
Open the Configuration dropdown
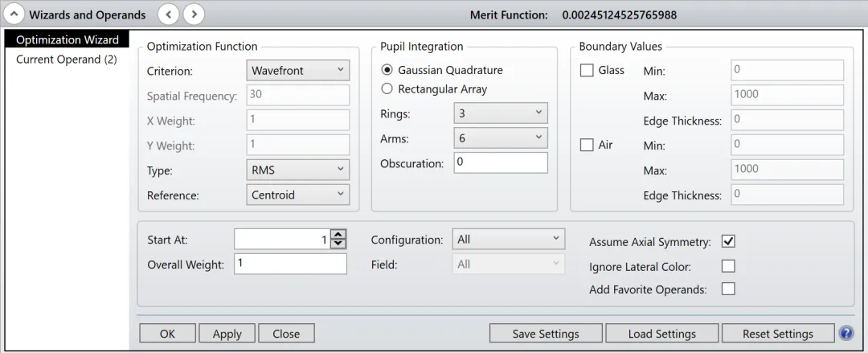[508, 240]
